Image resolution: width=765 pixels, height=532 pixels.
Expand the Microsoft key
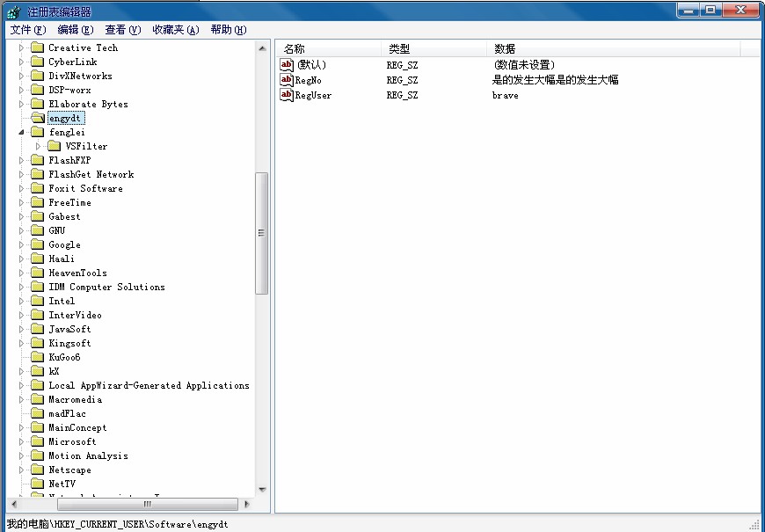[21, 441]
